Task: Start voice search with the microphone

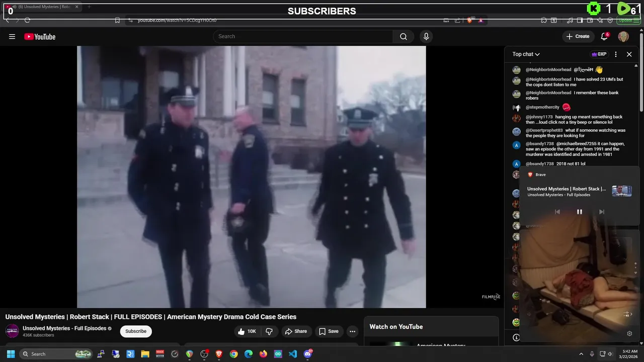Action: [x=426, y=36]
